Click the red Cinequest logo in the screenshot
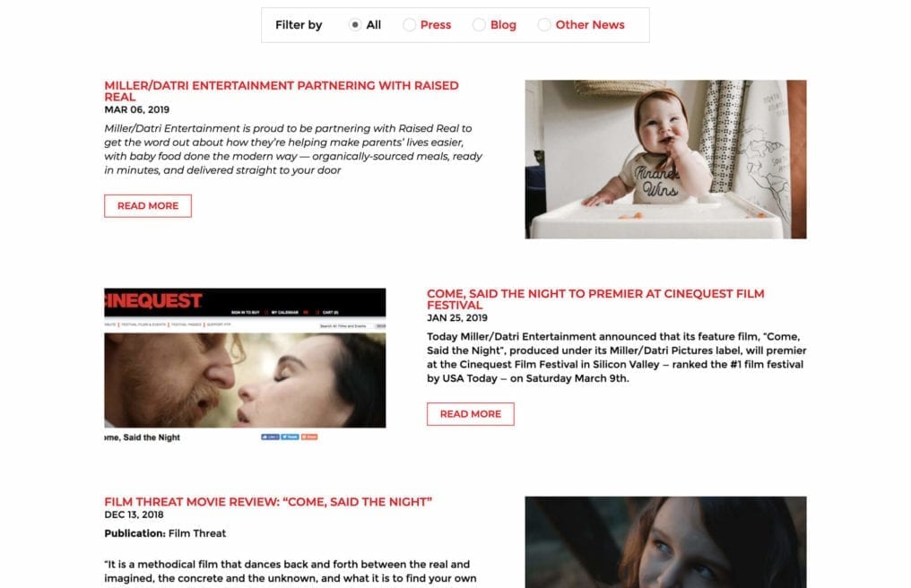 click(153, 301)
